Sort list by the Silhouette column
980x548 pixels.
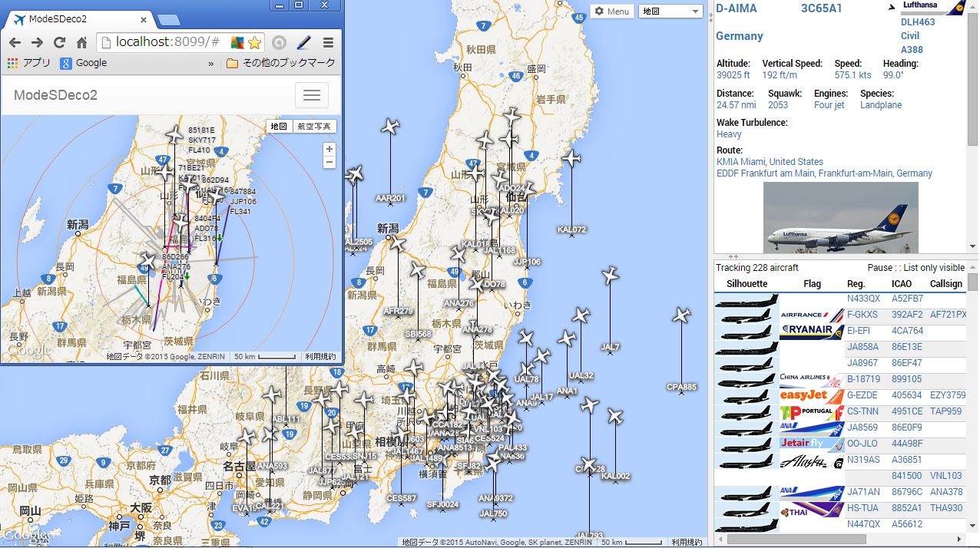(x=747, y=284)
